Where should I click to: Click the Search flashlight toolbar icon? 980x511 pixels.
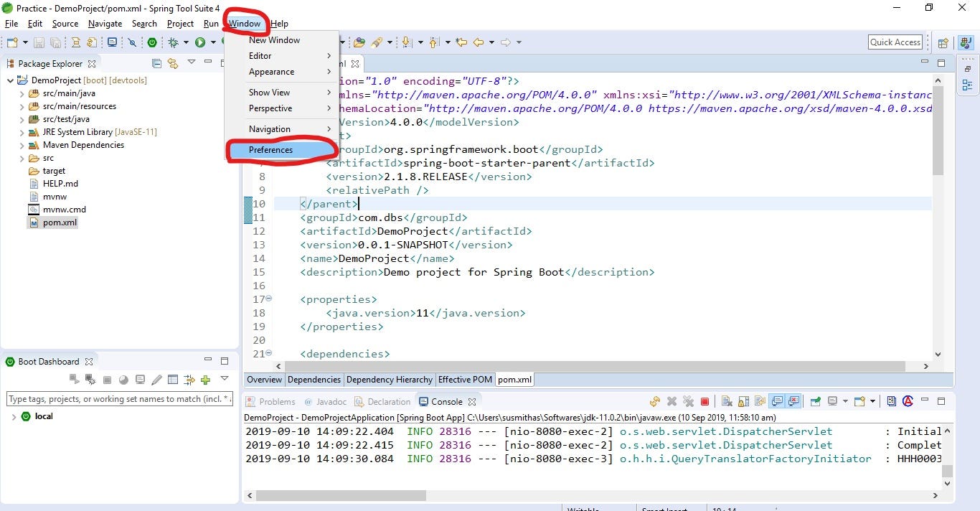pyautogui.click(x=376, y=42)
